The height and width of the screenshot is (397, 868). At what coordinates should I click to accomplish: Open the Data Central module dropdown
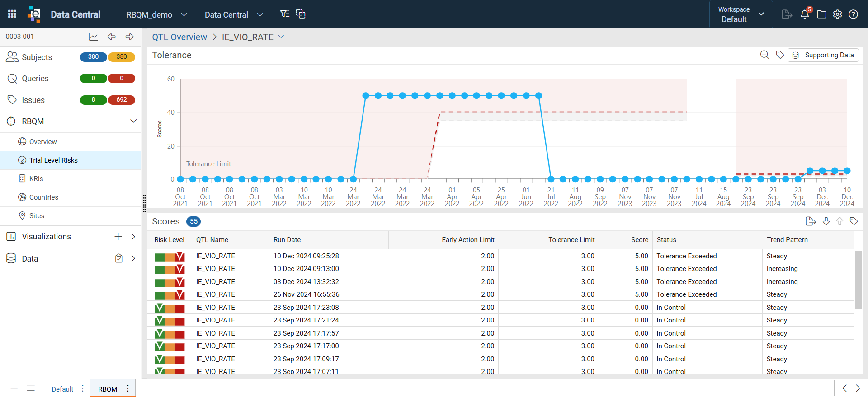pyautogui.click(x=234, y=14)
